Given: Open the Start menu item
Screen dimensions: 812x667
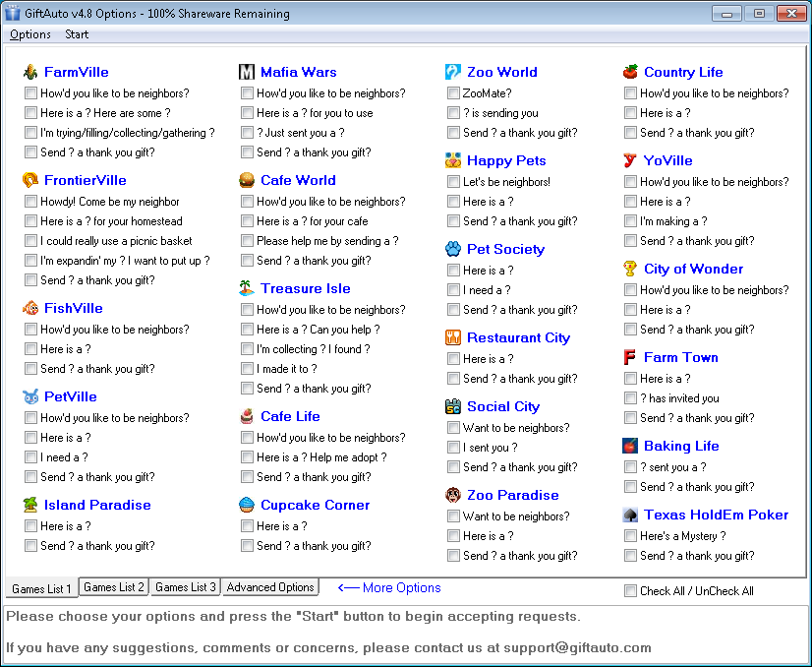Looking at the screenshot, I should [x=77, y=34].
